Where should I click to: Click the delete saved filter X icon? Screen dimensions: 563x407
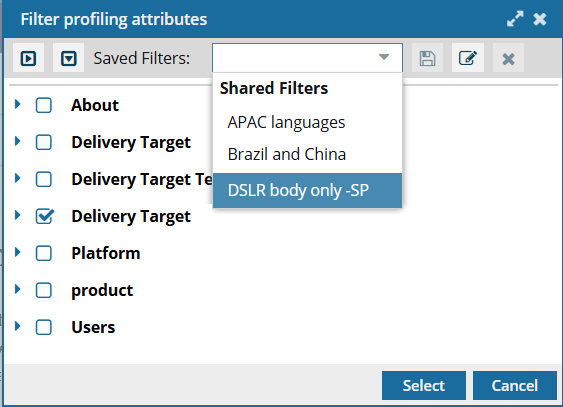508,59
